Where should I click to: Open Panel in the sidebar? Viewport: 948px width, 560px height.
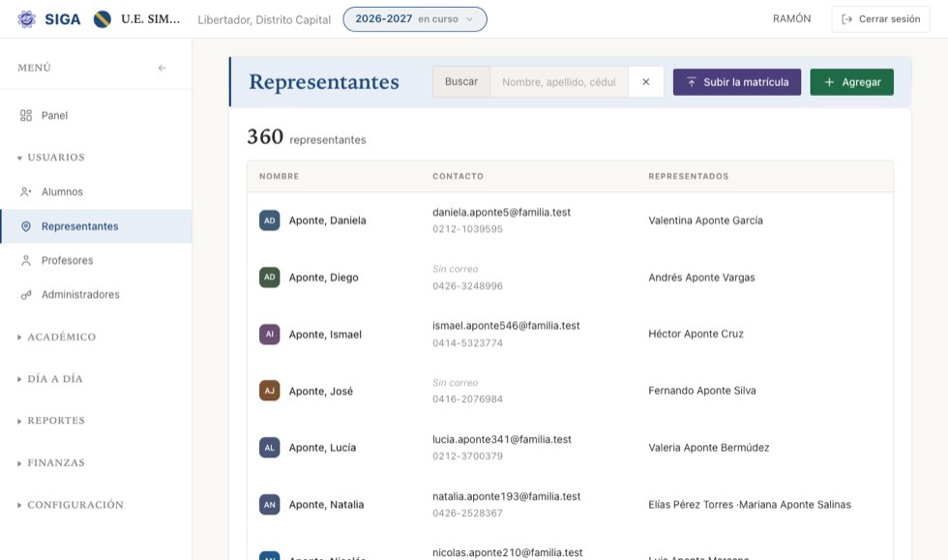click(x=96, y=115)
